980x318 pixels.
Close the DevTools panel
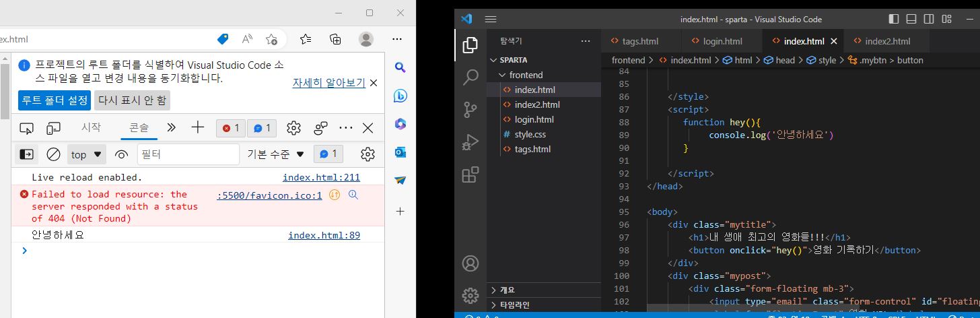click(368, 128)
